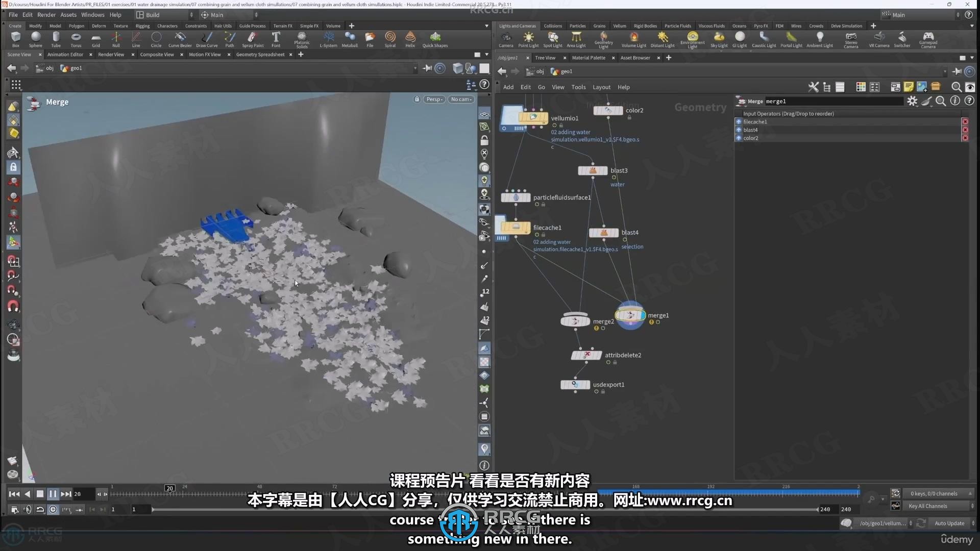Image resolution: width=980 pixels, height=551 pixels.
Task: Switch to Geometry Spreadsheet tab
Action: (260, 55)
